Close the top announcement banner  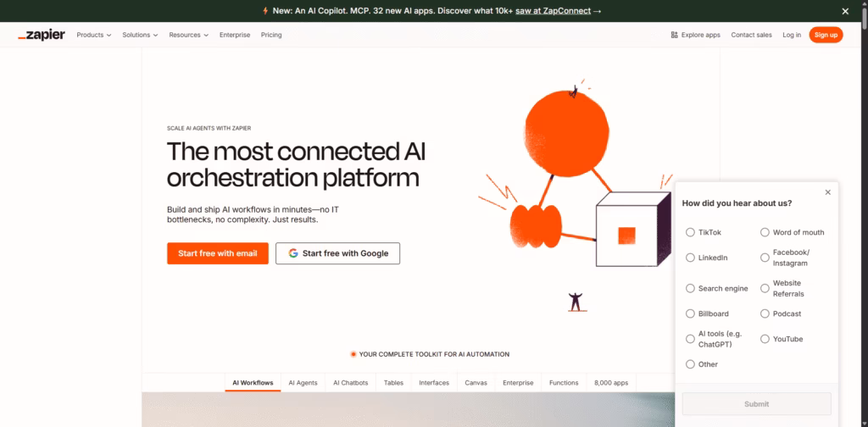(845, 11)
